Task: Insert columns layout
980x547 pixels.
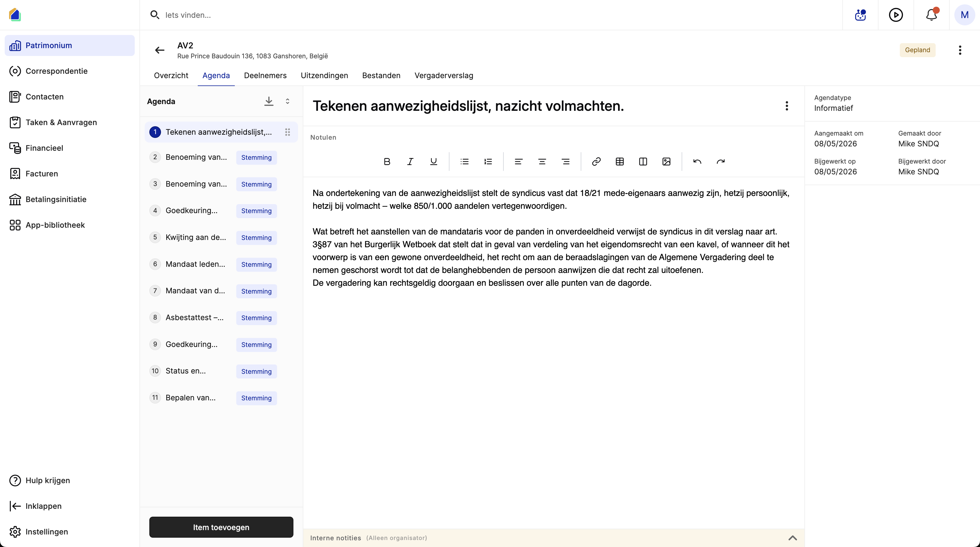Action: pos(643,162)
